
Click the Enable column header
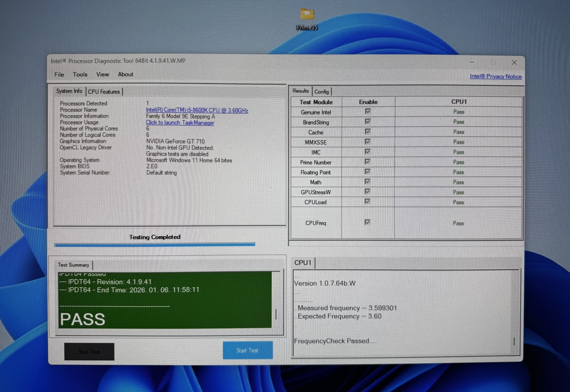pos(368,102)
